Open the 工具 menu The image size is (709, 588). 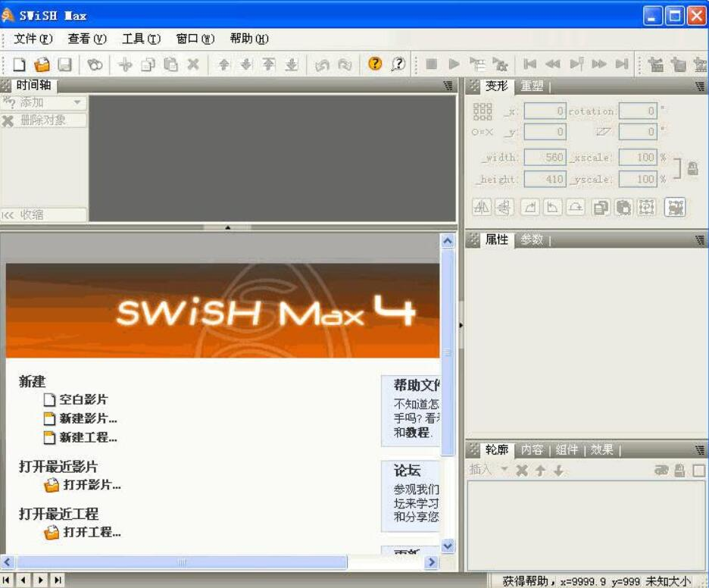tap(140, 39)
